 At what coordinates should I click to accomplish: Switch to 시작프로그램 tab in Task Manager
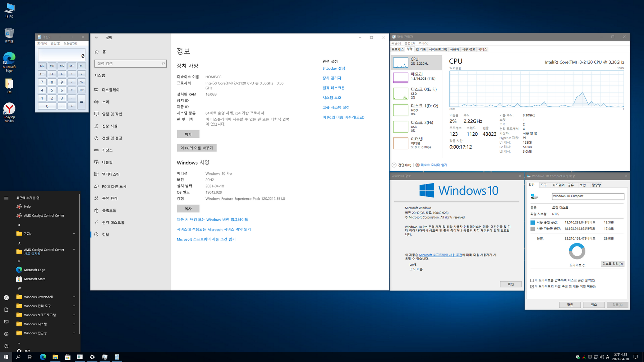(x=438, y=49)
